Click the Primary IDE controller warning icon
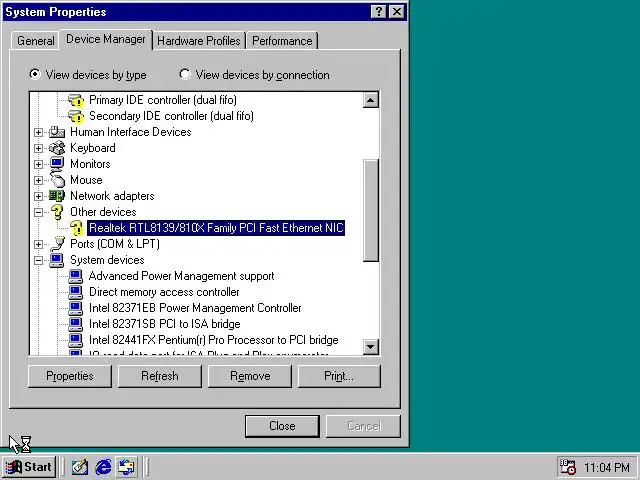Screen dimensions: 640x480 click(76, 100)
